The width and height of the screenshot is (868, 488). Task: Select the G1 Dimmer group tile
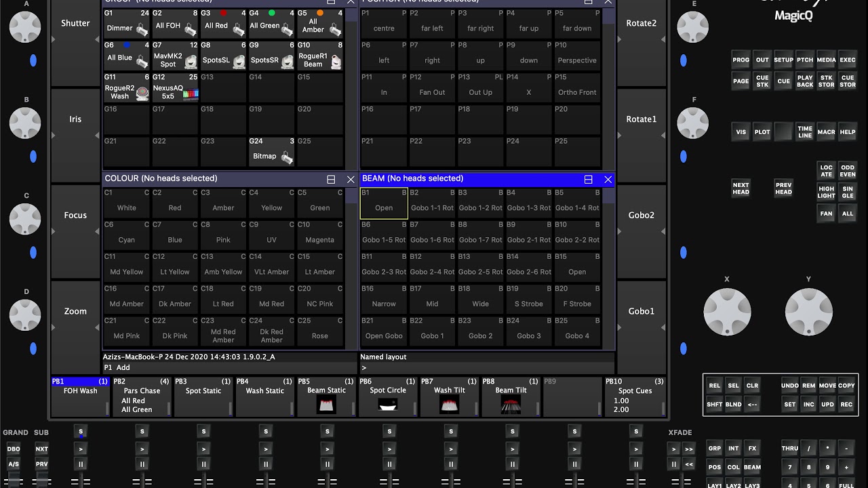127,23
